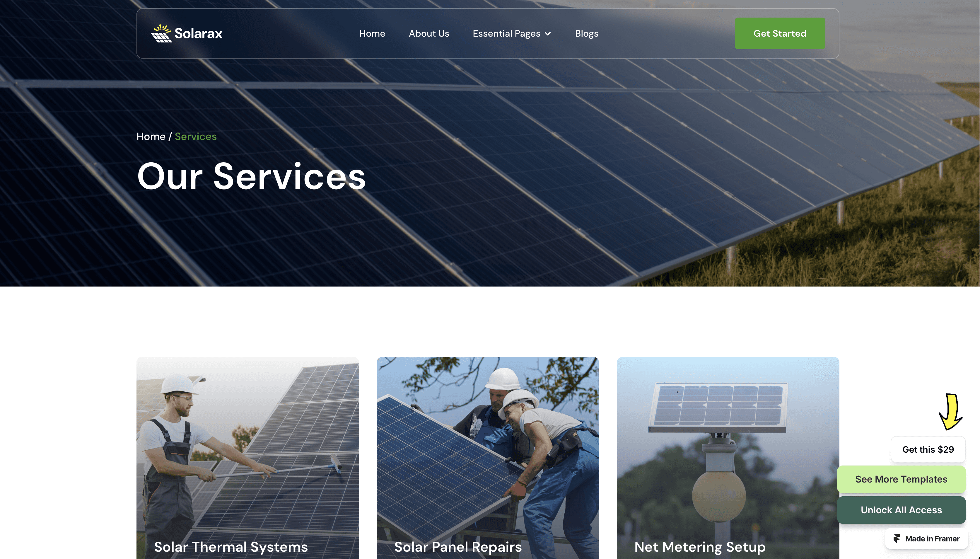Click See More Templates button
Viewport: 980px width, 559px height.
click(x=901, y=479)
